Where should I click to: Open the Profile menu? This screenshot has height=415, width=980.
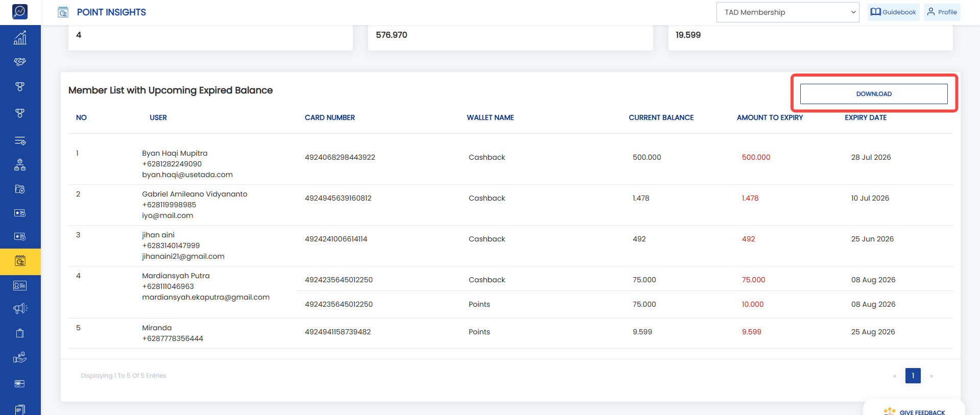point(942,12)
